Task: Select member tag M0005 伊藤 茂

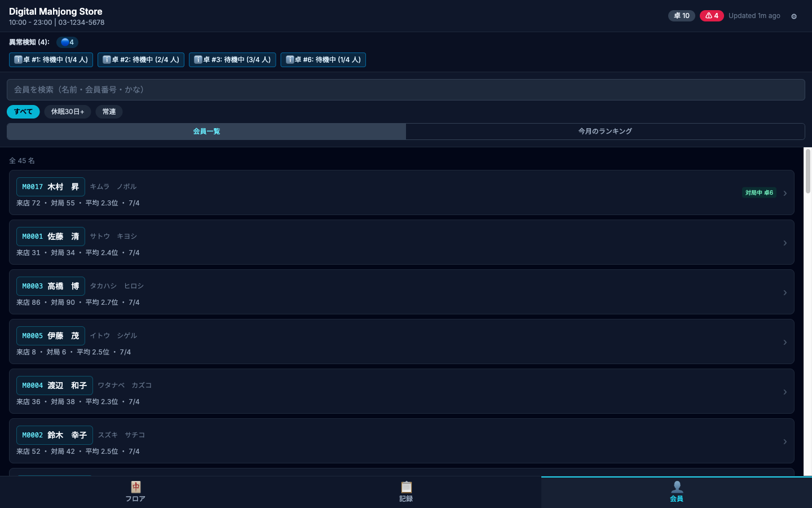Action: pos(51,336)
